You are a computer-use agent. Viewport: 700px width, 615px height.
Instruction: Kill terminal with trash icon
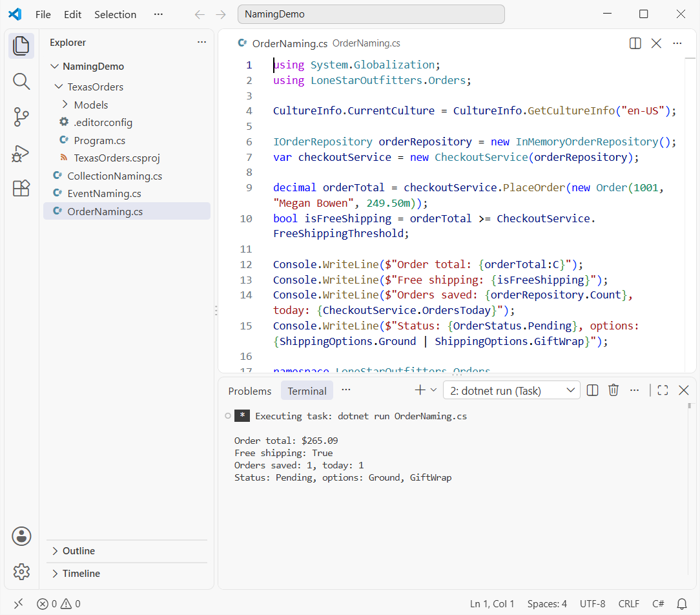point(613,390)
